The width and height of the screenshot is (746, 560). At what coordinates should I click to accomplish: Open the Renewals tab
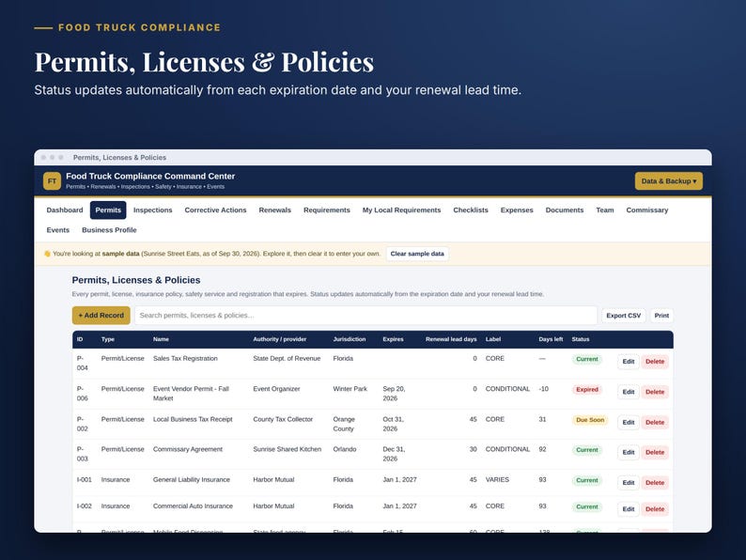click(275, 210)
